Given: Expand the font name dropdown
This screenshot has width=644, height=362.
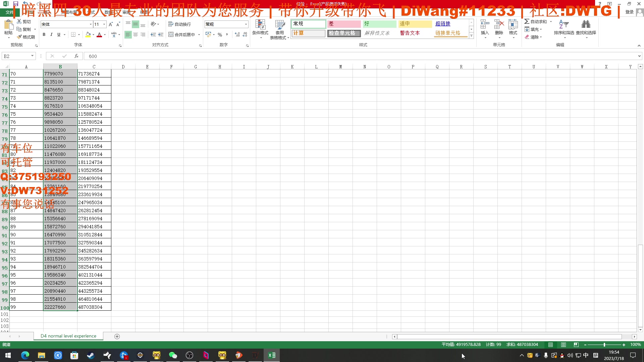Looking at the screenshot, I should (91, 24).
